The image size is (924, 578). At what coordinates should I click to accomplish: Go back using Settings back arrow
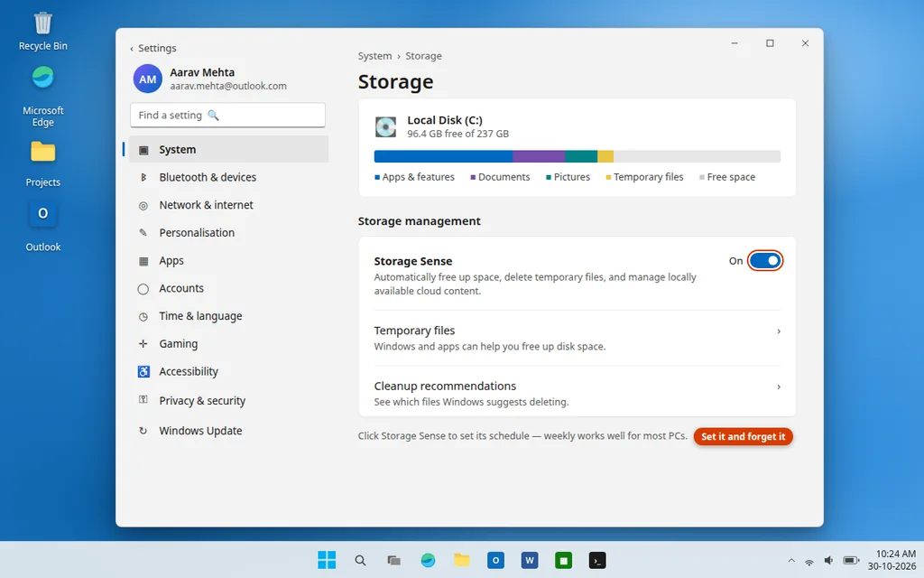tap(132, 49)
